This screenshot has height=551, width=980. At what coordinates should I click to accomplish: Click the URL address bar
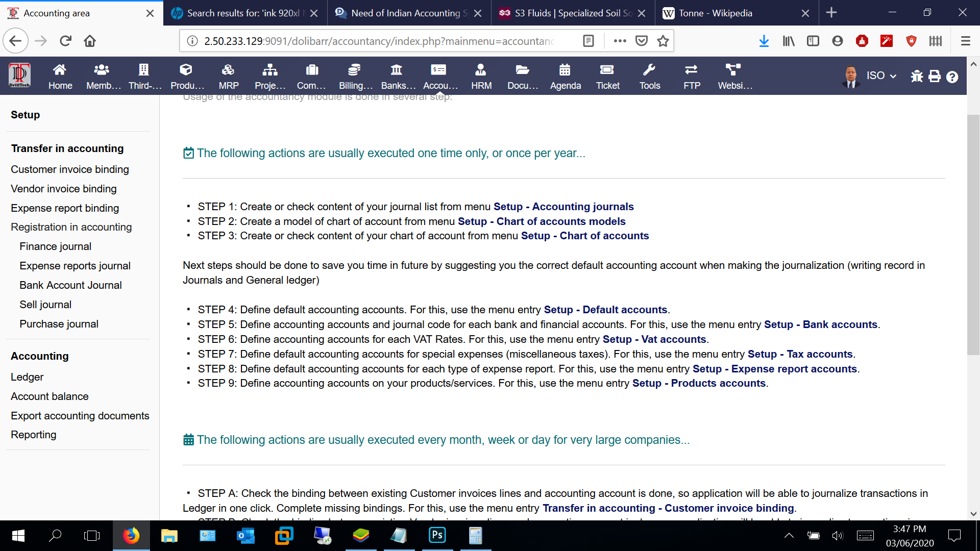[x=380, y=41]
